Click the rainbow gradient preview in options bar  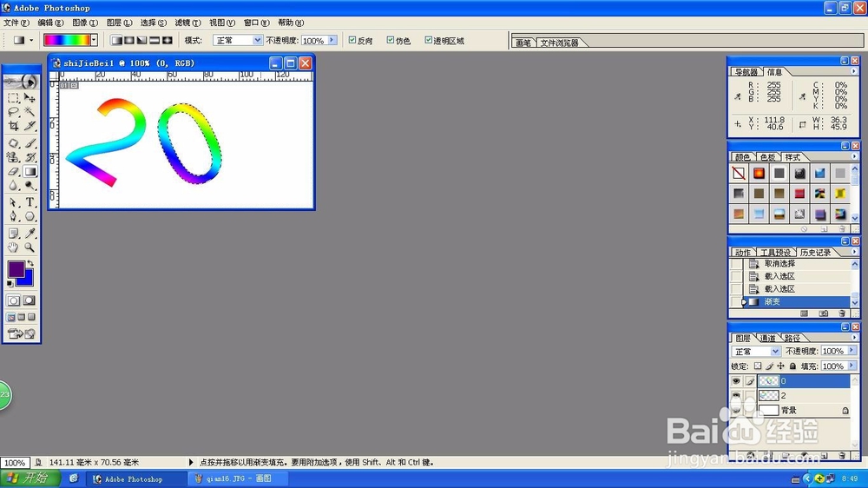point(67,40)
